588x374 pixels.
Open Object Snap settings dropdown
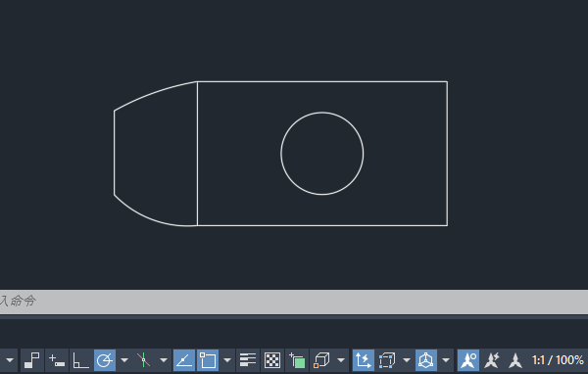[x=227, y=360]
